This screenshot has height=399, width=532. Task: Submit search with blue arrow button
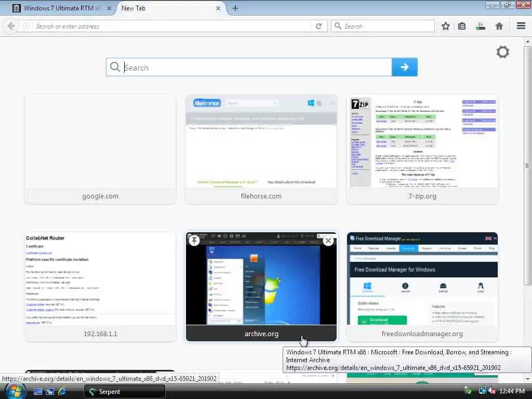[404, 67]
